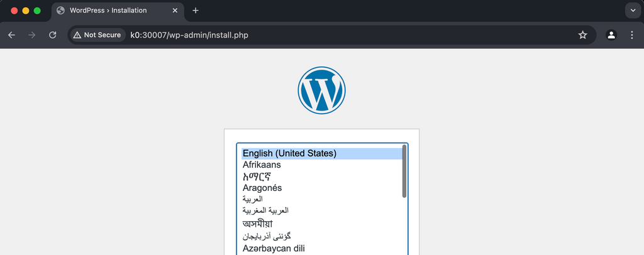The height and width of the screenshot is (255, 644).
Task: Click the forward navigation arrow
Action: point(32,35)
